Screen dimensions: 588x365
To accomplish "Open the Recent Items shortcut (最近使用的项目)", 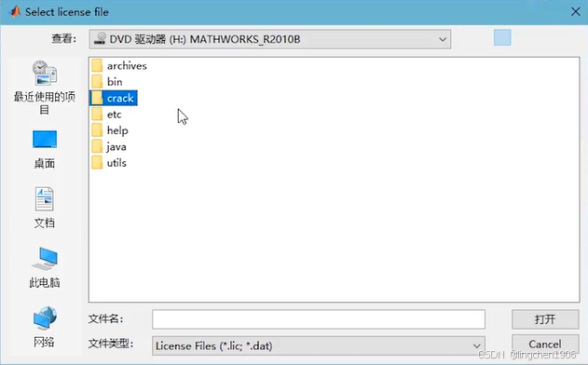I will pyautogui.click(x=44, y=88).
